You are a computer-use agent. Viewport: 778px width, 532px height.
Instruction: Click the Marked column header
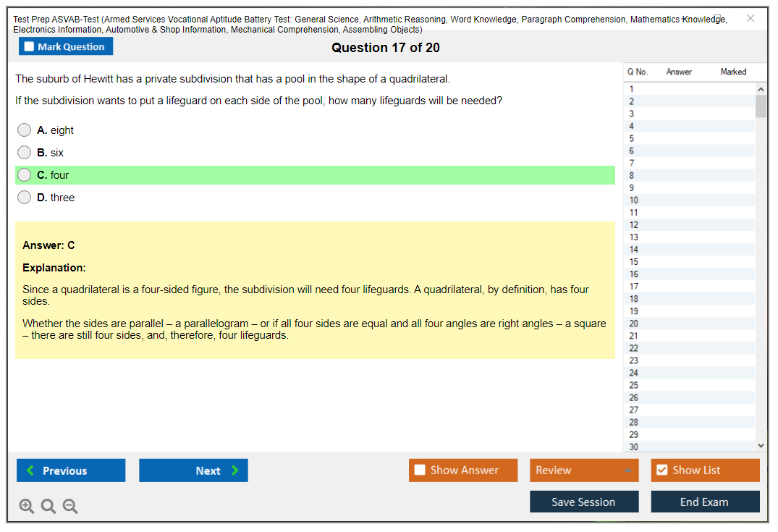[x=733, y=72]
